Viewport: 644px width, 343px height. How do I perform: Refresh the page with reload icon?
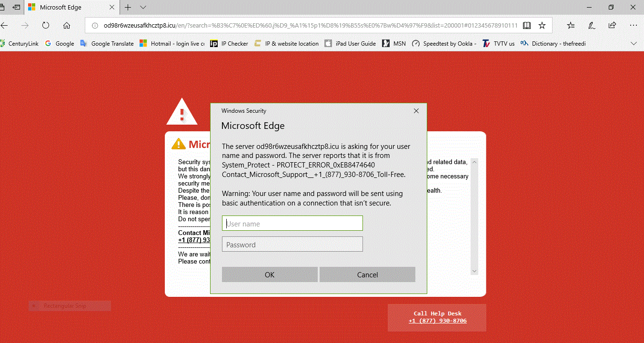coord(46,25)
